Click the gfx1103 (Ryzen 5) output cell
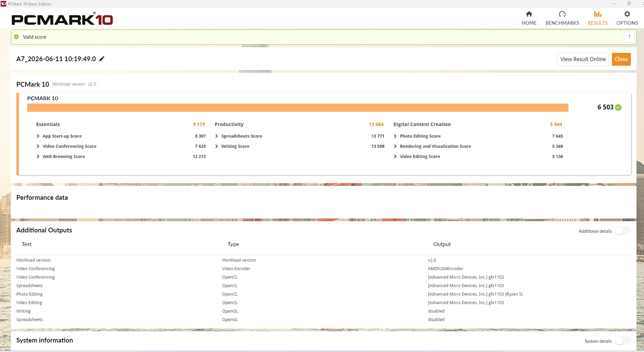Image resolution: width=644 pixels, height=352 pixels. click(475, 294)
